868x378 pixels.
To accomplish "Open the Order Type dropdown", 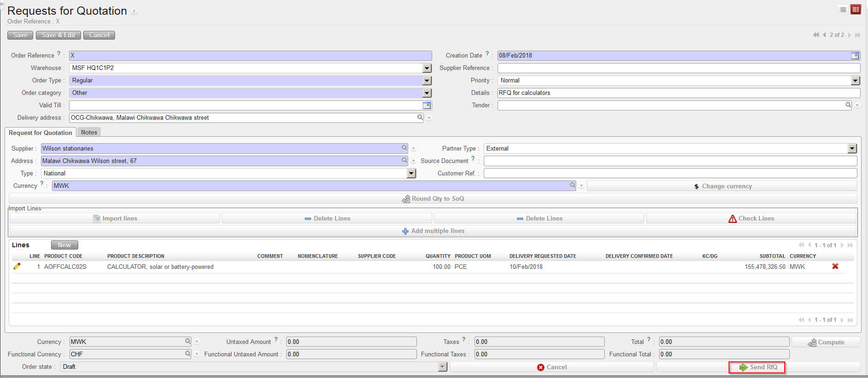I will click(427, 81).
